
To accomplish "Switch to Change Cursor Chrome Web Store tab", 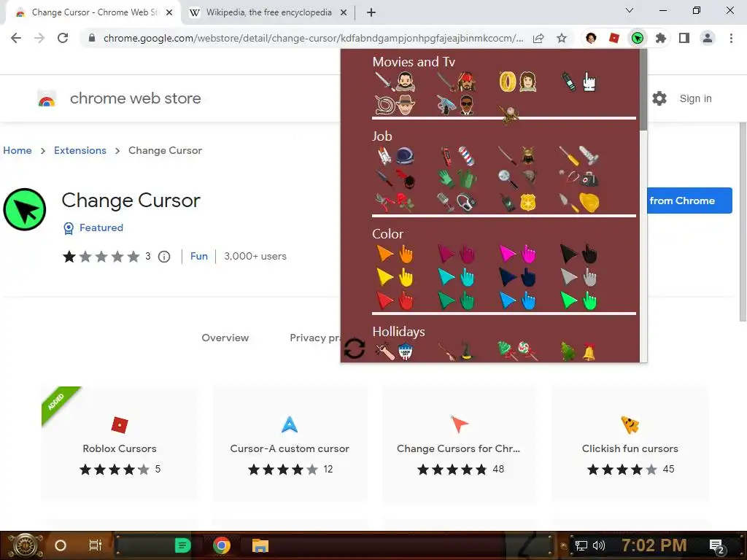I will (93, 12).
